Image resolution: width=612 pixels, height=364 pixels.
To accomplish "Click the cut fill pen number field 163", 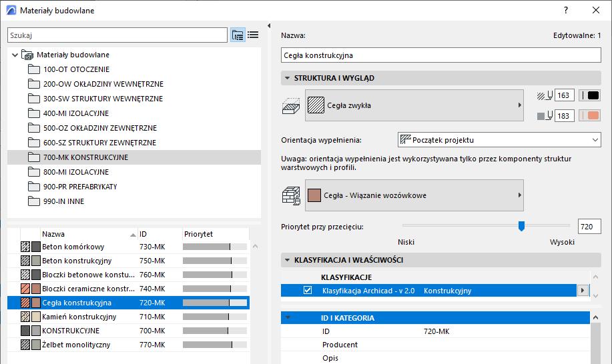I will 565,95.
